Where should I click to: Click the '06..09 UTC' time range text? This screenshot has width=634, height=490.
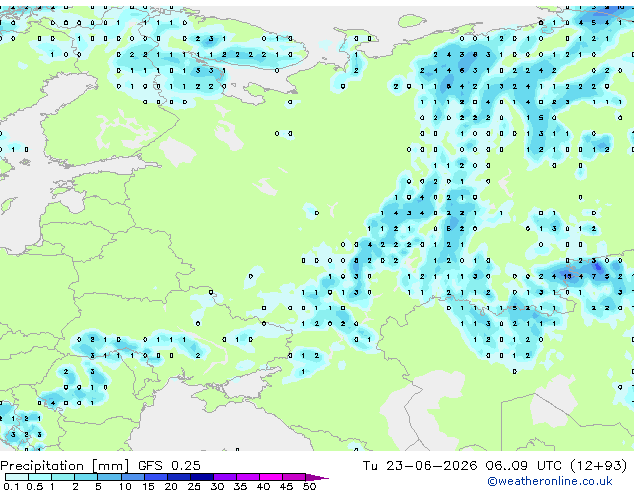524,466
